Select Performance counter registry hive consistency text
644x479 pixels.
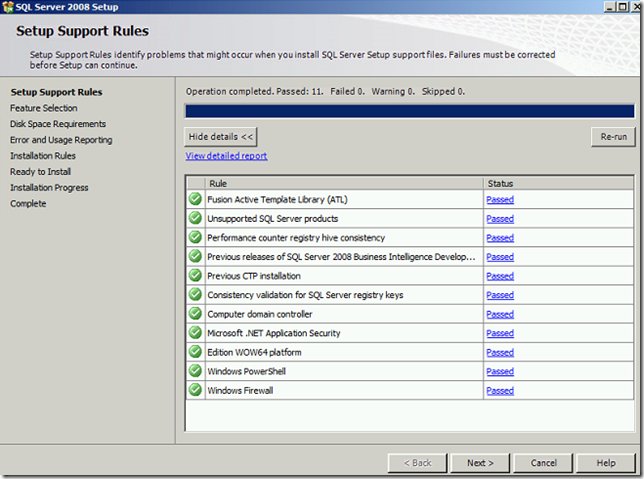[x=296, y=238]
